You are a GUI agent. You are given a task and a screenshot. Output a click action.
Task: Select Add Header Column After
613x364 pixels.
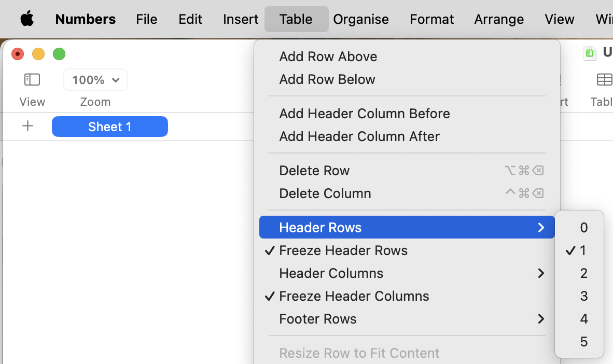pos(359,136)
